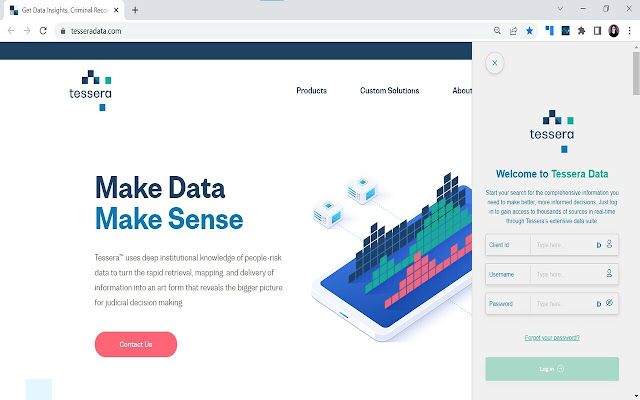
Task: Focus the Username input field
Action: [x=552, y=274]
